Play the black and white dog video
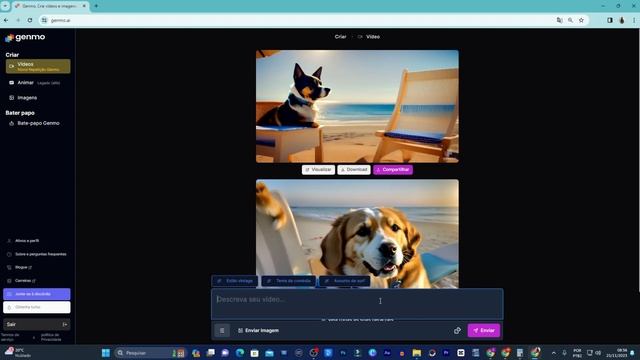 tap(357, 107)
